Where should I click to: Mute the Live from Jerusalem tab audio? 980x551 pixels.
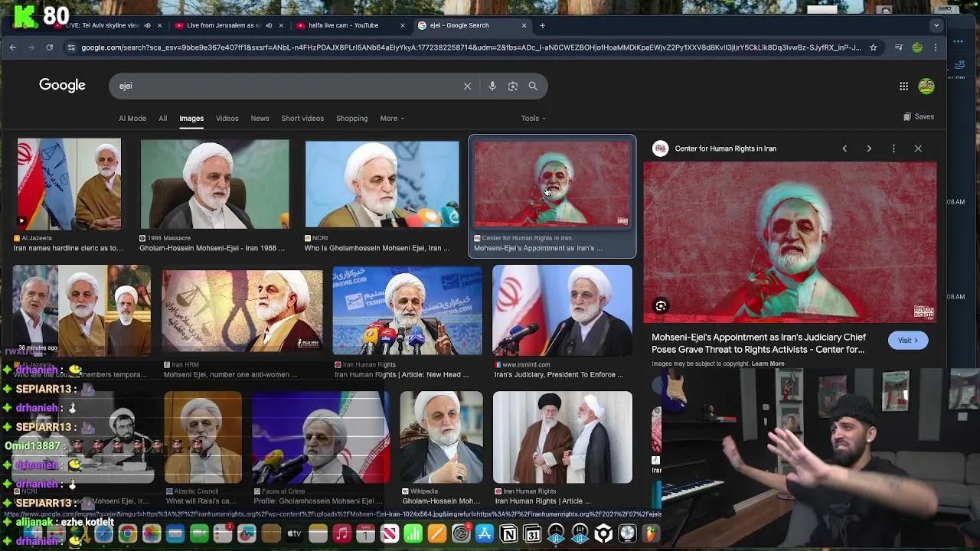[269, 25]
